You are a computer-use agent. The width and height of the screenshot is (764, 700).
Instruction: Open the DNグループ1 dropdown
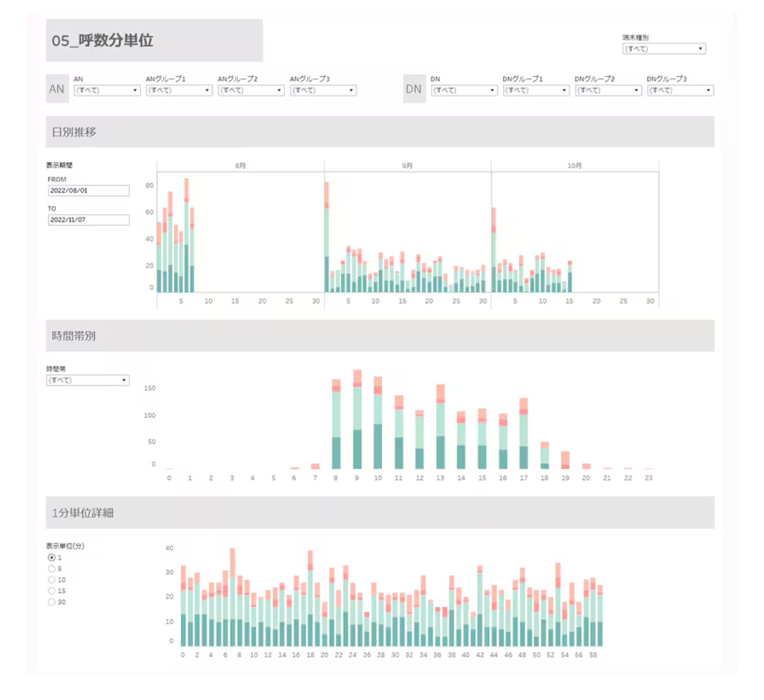tap(536, 90)
